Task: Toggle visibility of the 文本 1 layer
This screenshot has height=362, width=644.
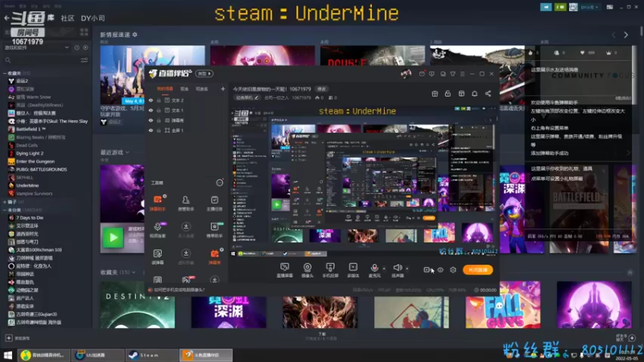Action: coord(151,110)
